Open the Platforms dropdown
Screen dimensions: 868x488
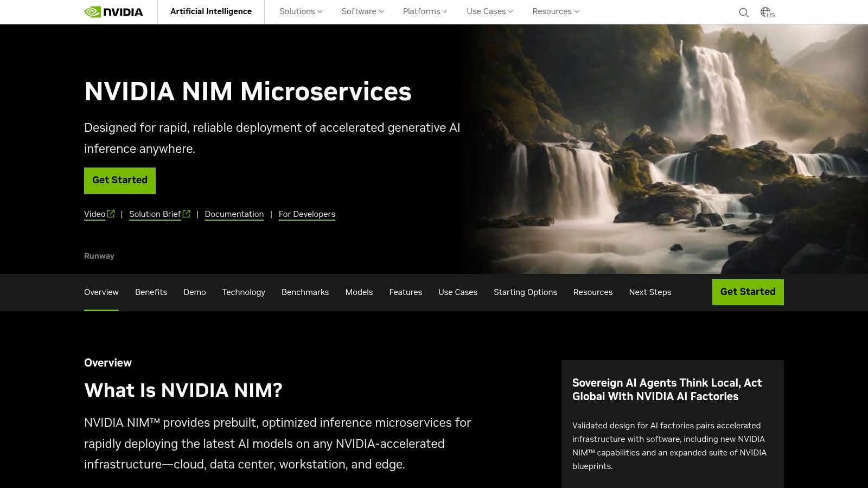coord(424,11)
